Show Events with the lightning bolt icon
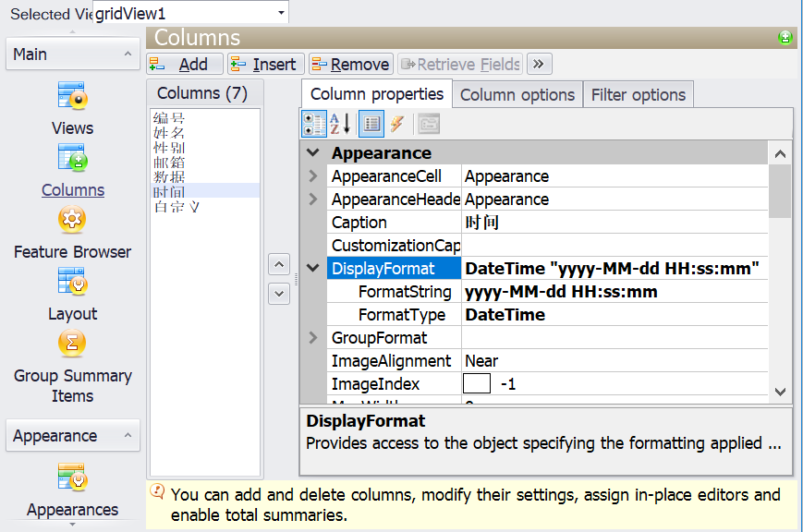803x532 pixels. coord(397,125)
